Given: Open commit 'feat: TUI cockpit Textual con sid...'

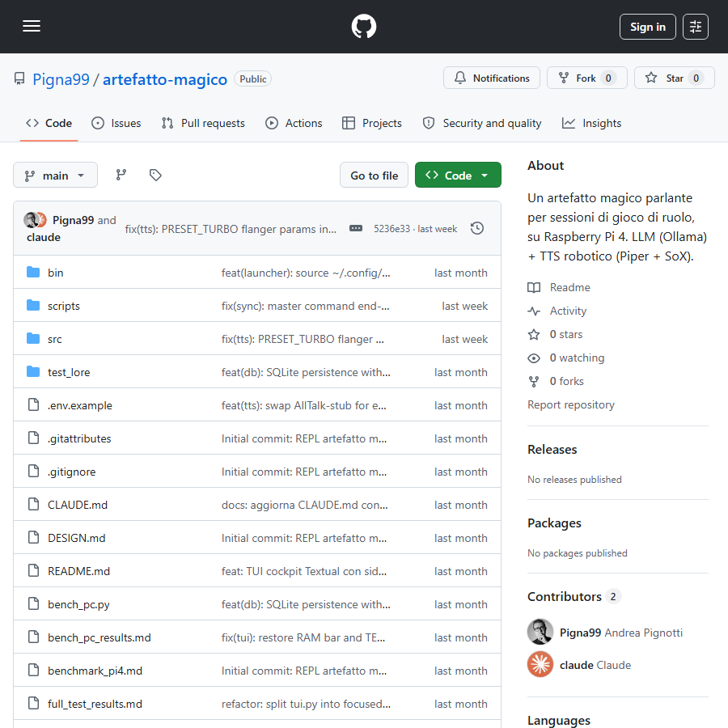Looking at the screenshot, I should click(304, 571).
